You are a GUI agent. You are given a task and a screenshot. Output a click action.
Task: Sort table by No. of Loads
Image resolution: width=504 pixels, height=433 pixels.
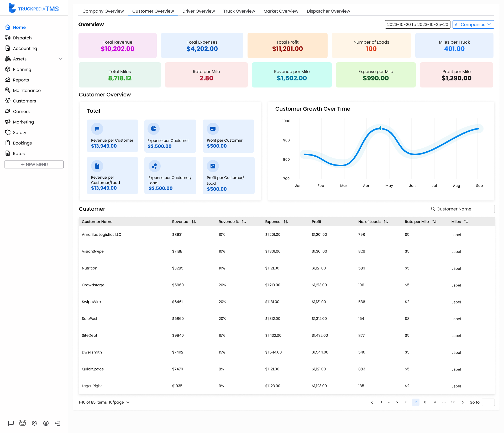coord(386,222)
